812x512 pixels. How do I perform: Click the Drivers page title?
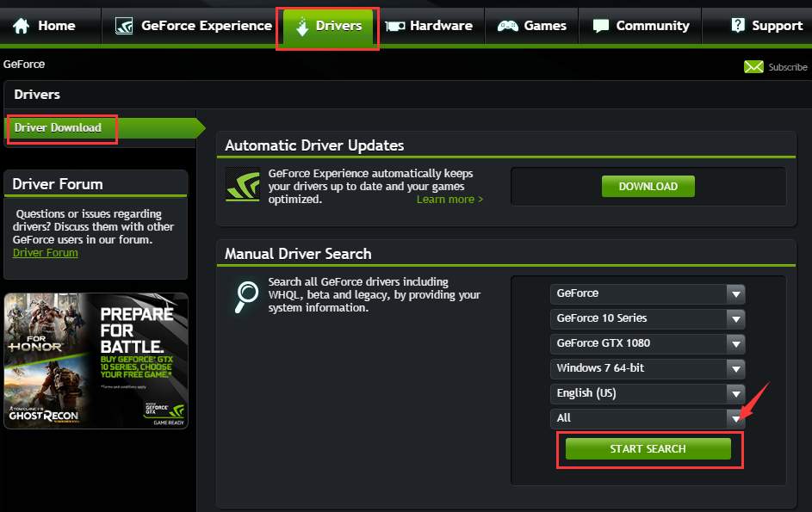pyautogui.click(x=37, y=94)
